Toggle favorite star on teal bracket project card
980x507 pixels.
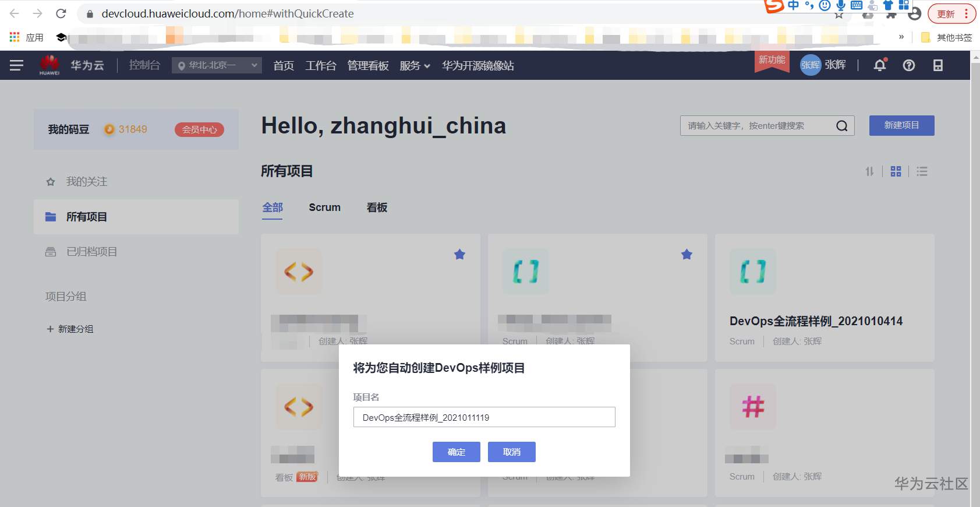pyautogui.click(x=687, y=254)
